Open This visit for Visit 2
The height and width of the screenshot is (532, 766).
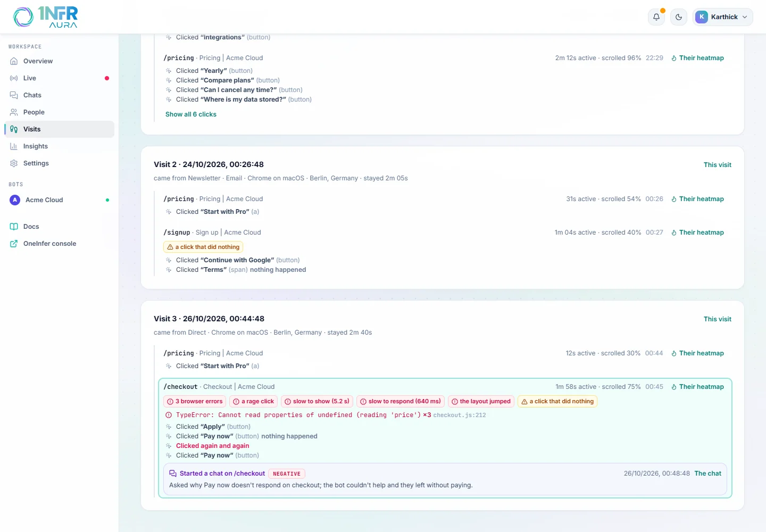tap(717, 165)
